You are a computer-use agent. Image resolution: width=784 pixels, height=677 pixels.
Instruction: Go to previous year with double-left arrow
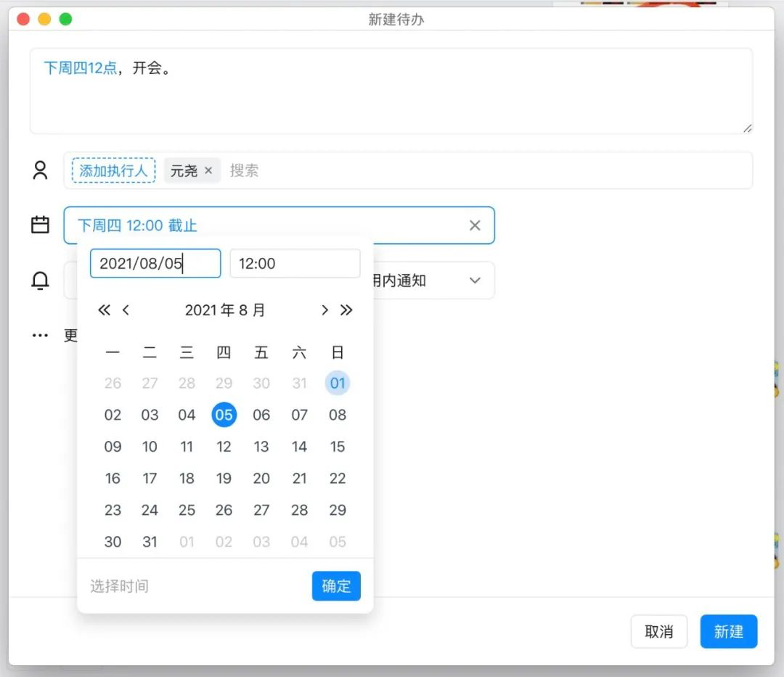tap(104, 310)
